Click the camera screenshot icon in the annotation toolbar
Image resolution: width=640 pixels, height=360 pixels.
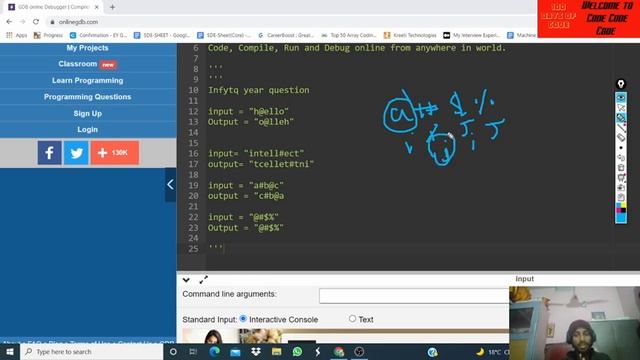(621, 187)
